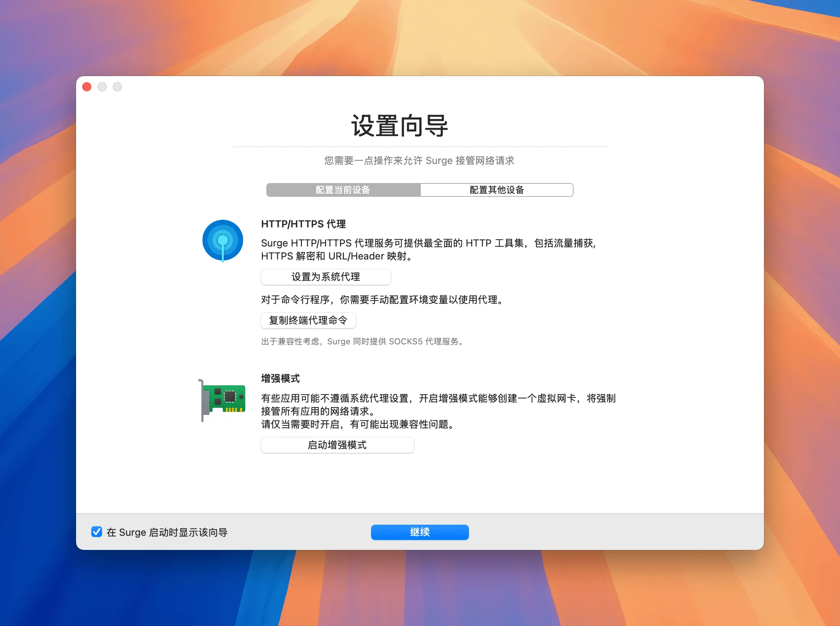Click 设置为系统代理 to set system proxy
840x626 pixels.
point(326,277)
